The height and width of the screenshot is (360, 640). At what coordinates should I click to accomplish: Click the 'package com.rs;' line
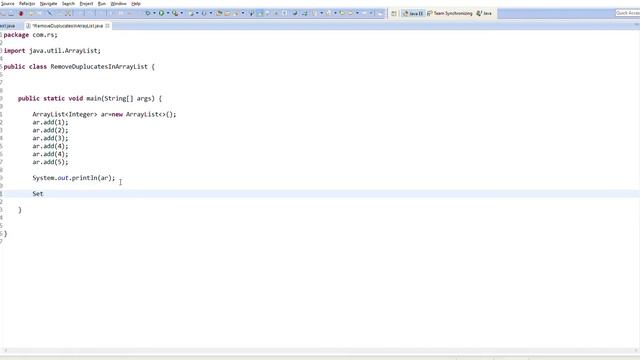coord(31,35)
